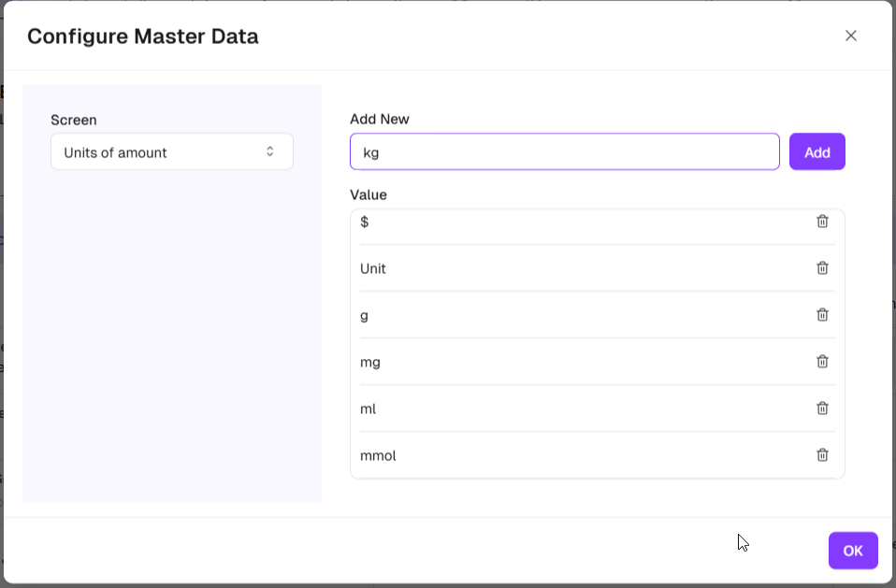Confirm with the OK button
Image resolution: width=896 pixels, height=588 pixels.
pyautogui.click(x=852, y=551)
